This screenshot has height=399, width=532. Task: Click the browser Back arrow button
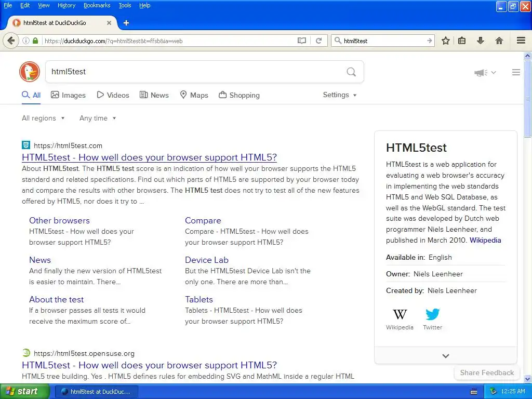coord(11,41)
